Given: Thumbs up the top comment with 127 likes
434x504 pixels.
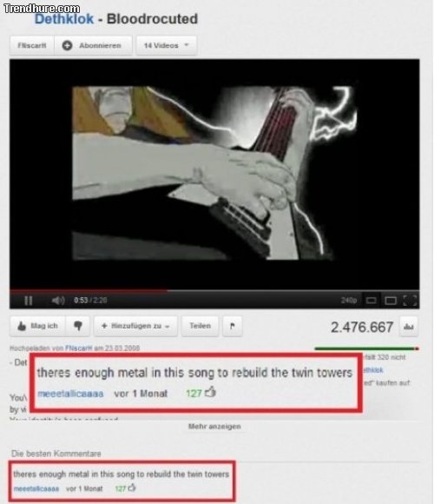Looking at the screenshot, I should point(132,488).
